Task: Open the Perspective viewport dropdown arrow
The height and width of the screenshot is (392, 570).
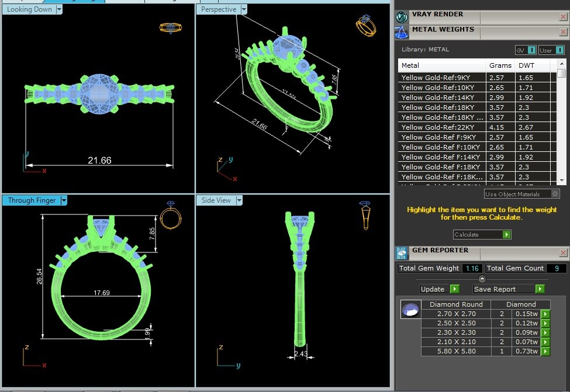Action: click(244, 9)
